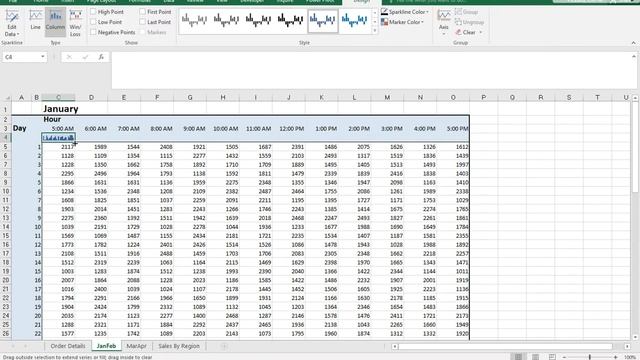Open the Marker Color dropdown

tap(402, 22)
